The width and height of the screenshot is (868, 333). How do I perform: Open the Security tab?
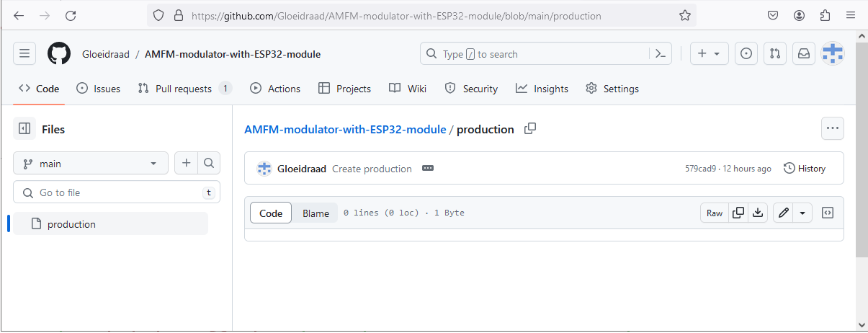(471, 89)
